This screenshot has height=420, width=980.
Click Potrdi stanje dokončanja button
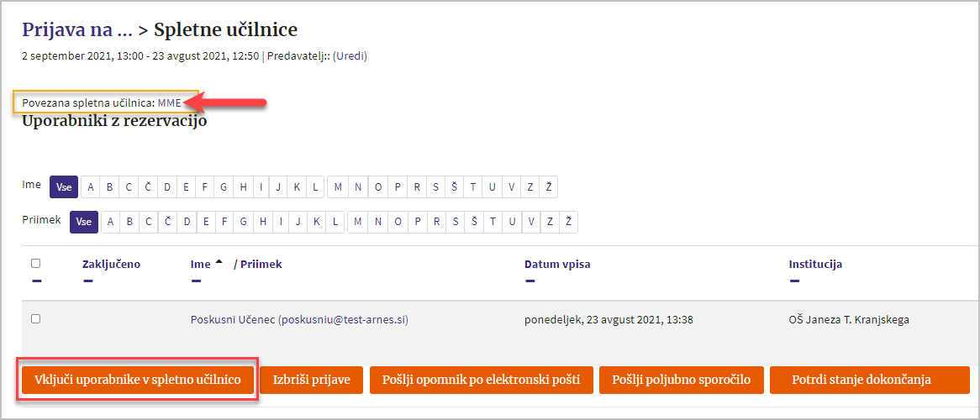(x=870, y=380)
